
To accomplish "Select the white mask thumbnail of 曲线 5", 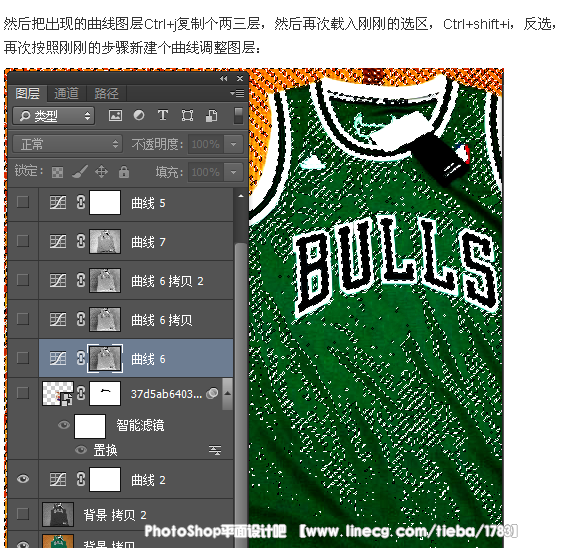I will coord(105,202).
